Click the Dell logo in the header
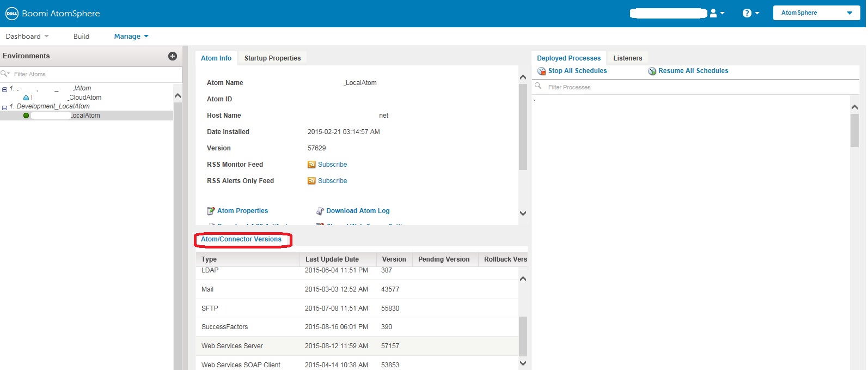The image size is (868, 370). 12,13
